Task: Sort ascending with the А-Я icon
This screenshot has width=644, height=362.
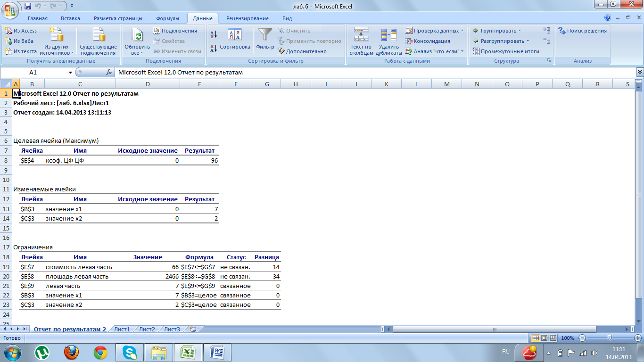Action: pyautogui.click(x=213, y=34)
